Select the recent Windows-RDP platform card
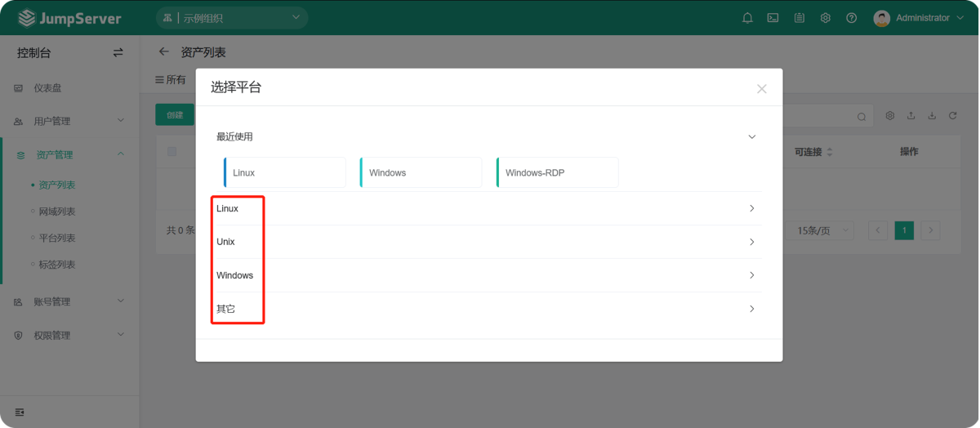The image size is (980, 428). (557, 172)
